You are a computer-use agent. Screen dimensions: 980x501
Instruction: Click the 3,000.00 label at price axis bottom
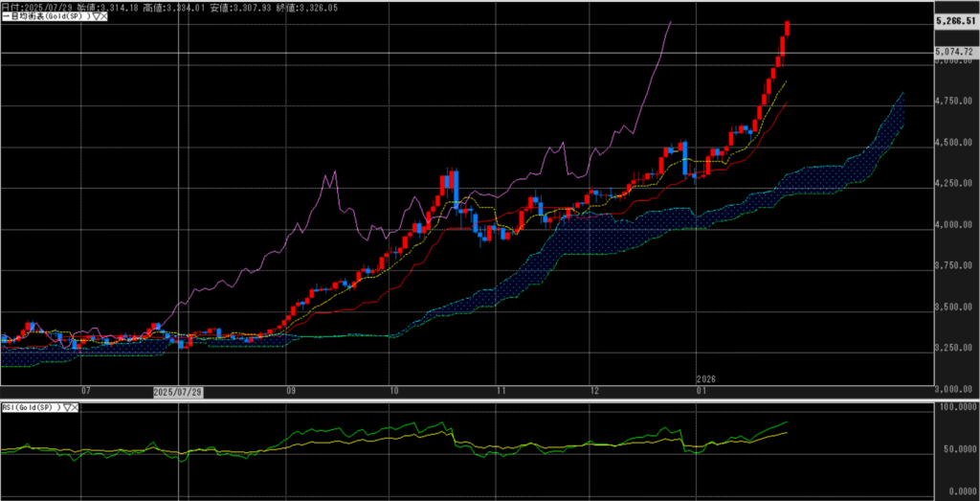956,390
